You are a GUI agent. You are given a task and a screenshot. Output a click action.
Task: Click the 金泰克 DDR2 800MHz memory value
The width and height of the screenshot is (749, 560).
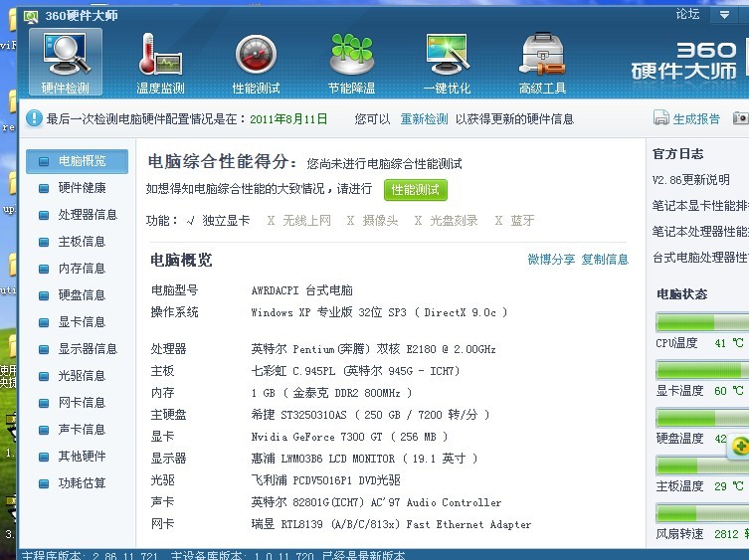click(331, 393)
